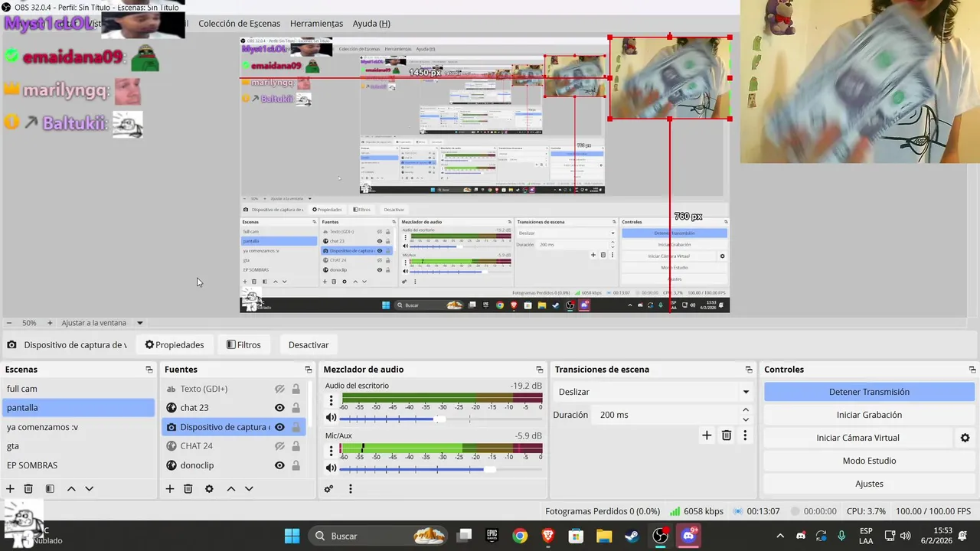This screenshot has width=980, height=551.
Task: Show hidden system tray icons chevron
Action: [x=780, y=536]
